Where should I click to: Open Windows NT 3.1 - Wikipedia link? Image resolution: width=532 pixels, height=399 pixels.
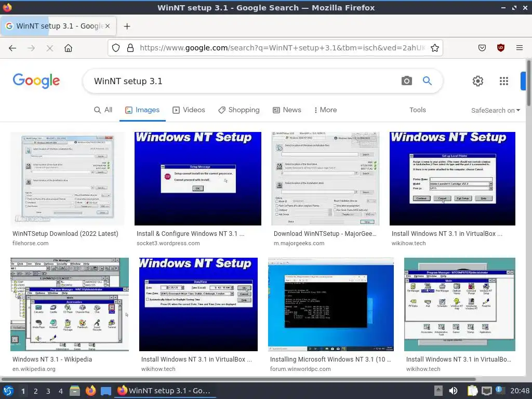pyautogui.click(x=52, y=359)
